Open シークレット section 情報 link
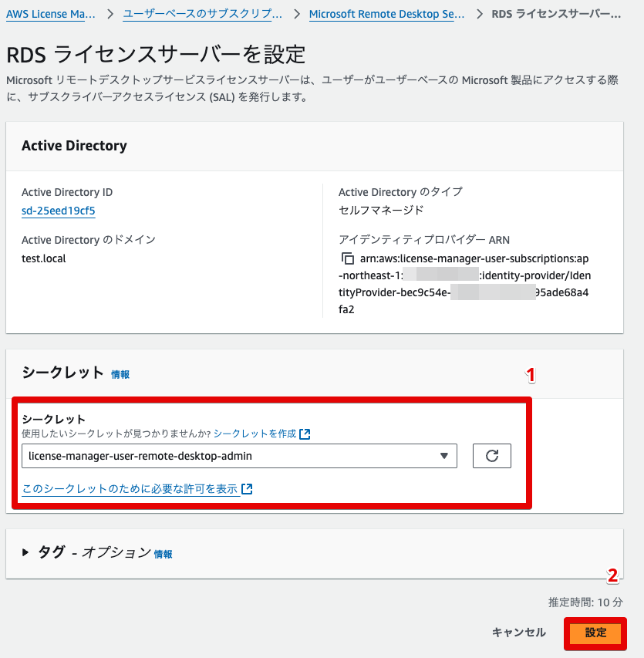644x658 pixels. (x=120, y=374)
